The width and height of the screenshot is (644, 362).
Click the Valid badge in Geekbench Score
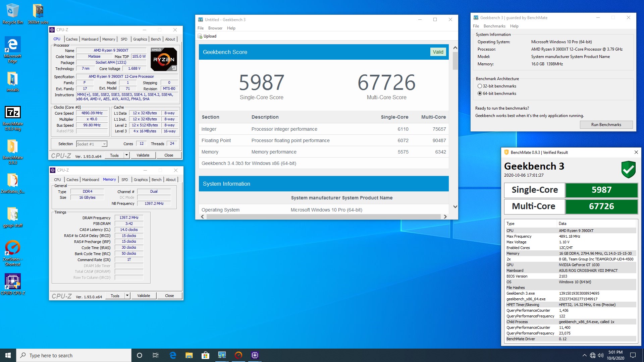click(x=438, y=52)
